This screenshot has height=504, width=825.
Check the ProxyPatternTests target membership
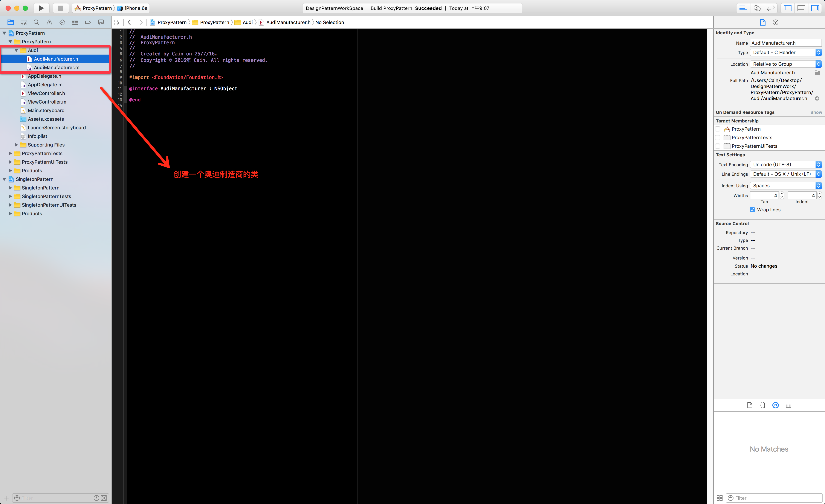point(718,138)
